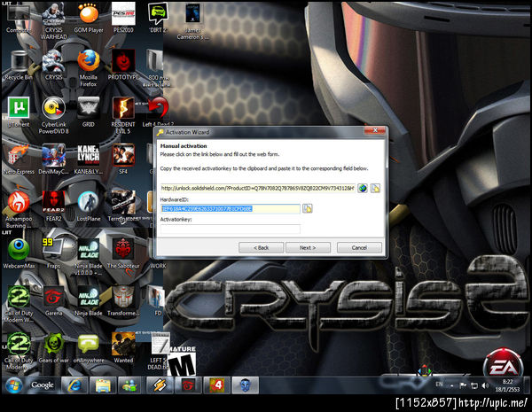
Task: Open PES2010 desktop icon
Action: point(123,18)
